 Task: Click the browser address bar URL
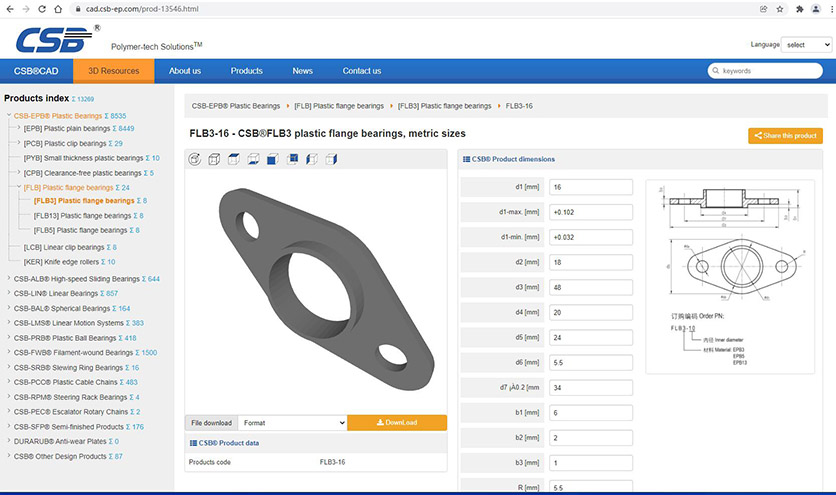click(x=142, y=9)
